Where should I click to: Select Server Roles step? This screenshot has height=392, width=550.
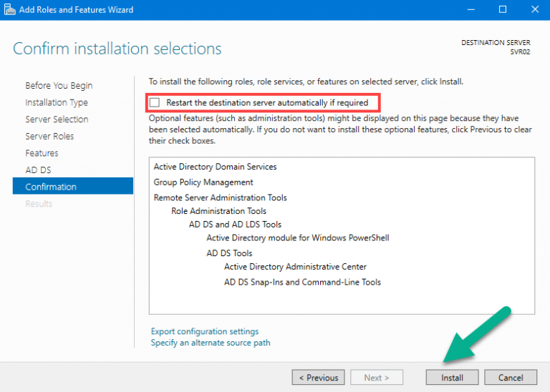[49, 136]
